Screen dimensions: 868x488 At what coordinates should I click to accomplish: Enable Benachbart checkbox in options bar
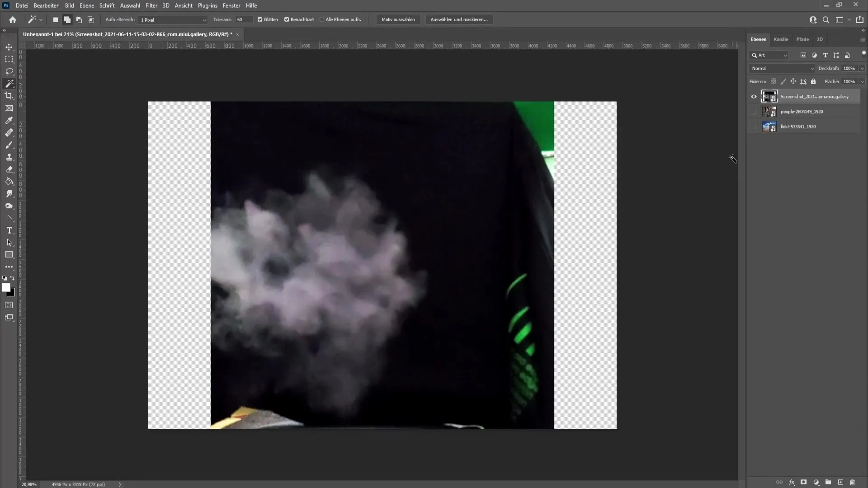287,19
